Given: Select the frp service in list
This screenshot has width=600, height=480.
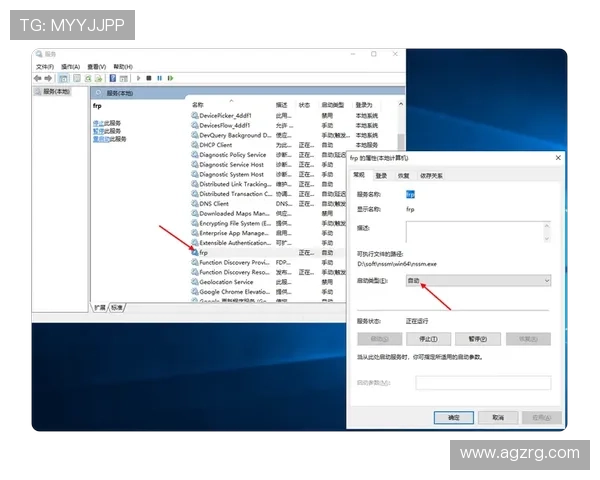Looking at the screenshot, I should 204,253.
